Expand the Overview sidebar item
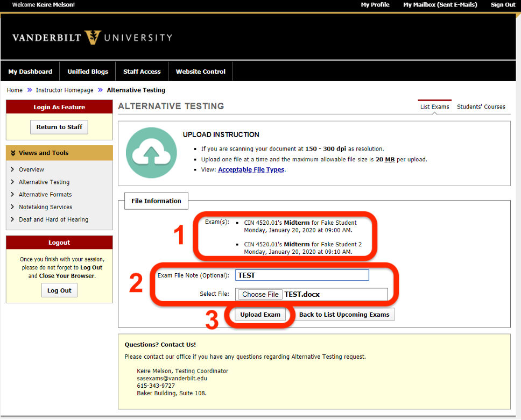Screen dimensions: 521x420 coord(32,169)
